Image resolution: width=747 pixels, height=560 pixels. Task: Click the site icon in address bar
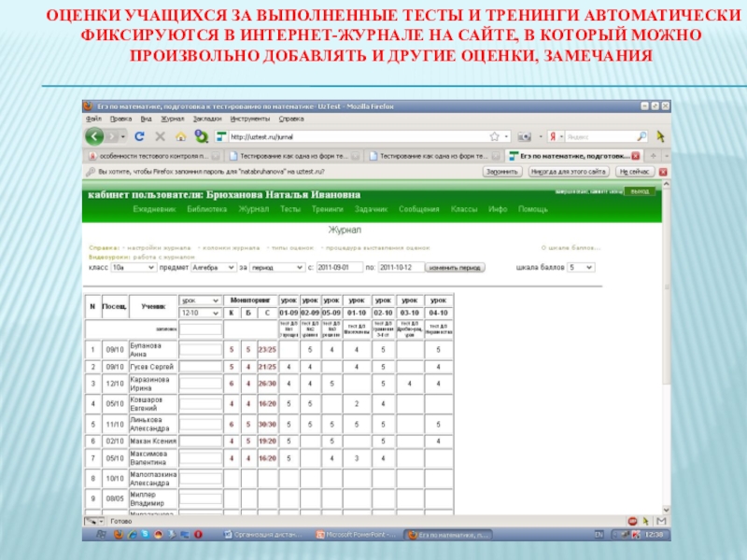click(220, 136)
